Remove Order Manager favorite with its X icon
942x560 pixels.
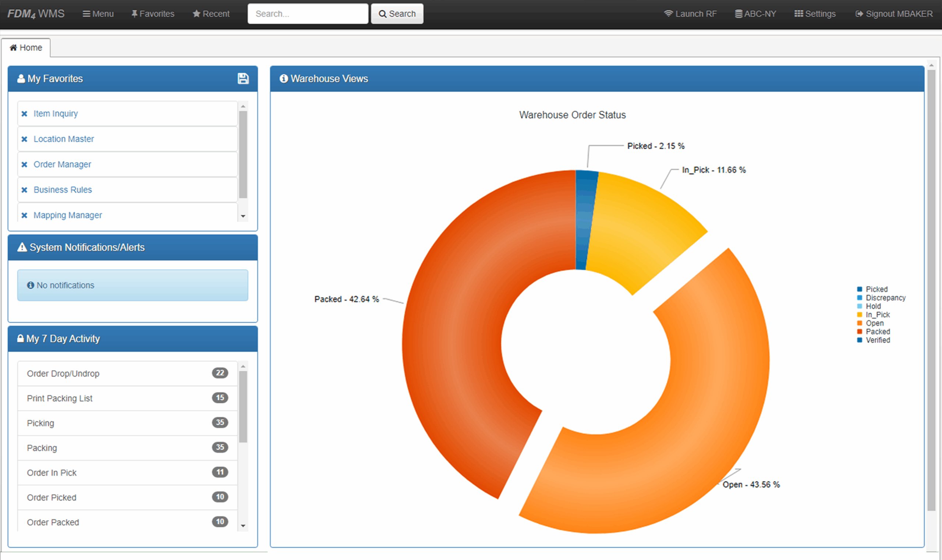25,164
